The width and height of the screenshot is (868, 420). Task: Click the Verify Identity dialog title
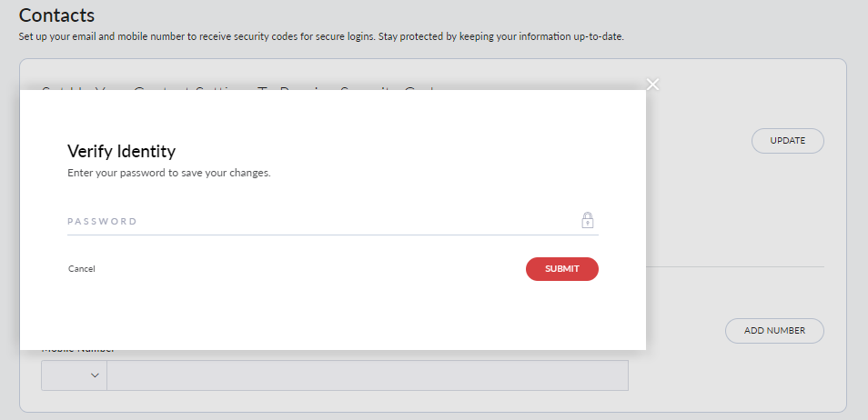[x=121, y=151]
